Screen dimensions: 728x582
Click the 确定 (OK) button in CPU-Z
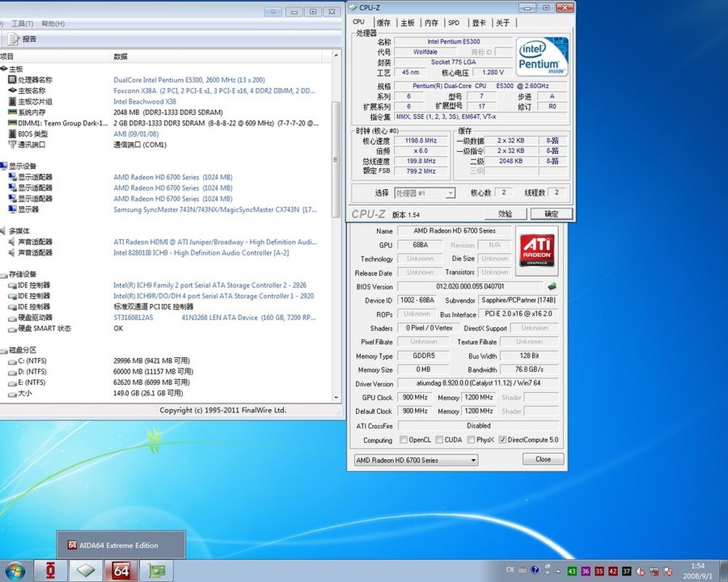click(x=550, y=214)
